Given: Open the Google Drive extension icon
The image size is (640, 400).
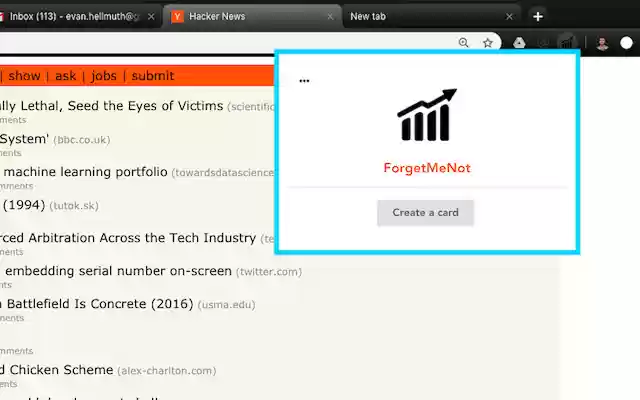Looking at the screenshot, I should [519, 42].
